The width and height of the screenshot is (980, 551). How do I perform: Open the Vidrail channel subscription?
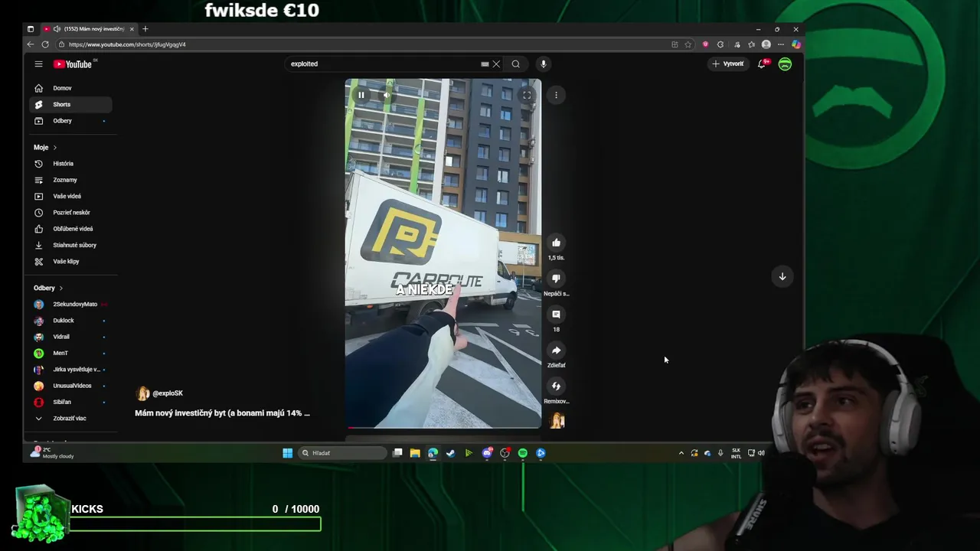[x=71, y=337]
